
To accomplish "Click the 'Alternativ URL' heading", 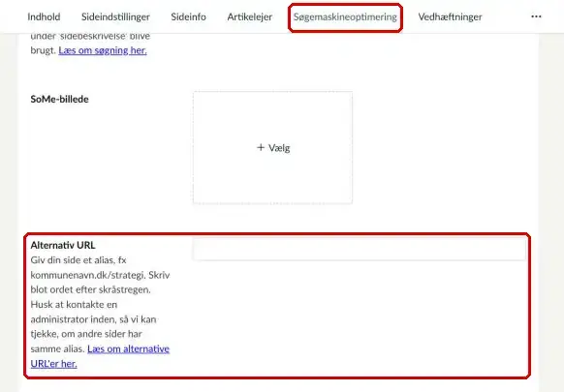I will 63,245.
